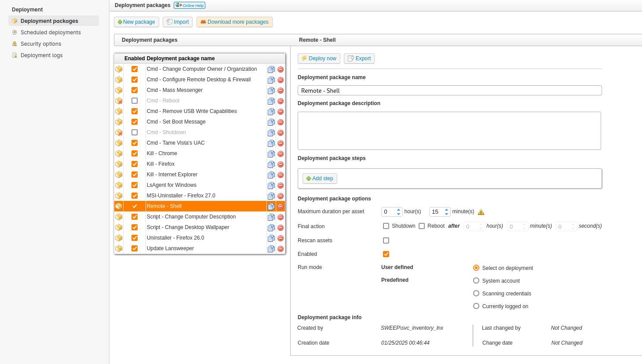Copy the Script - Change Desktop Wallpaper package
This screenshot has height=364, width=642.
(x=271, y=228)
